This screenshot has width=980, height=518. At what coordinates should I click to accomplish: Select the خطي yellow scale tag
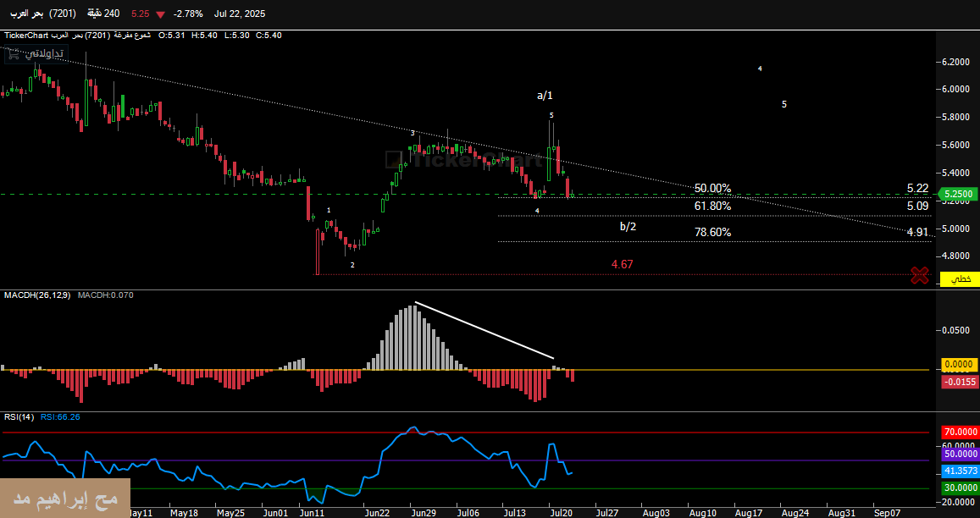[x=961, y=278]
